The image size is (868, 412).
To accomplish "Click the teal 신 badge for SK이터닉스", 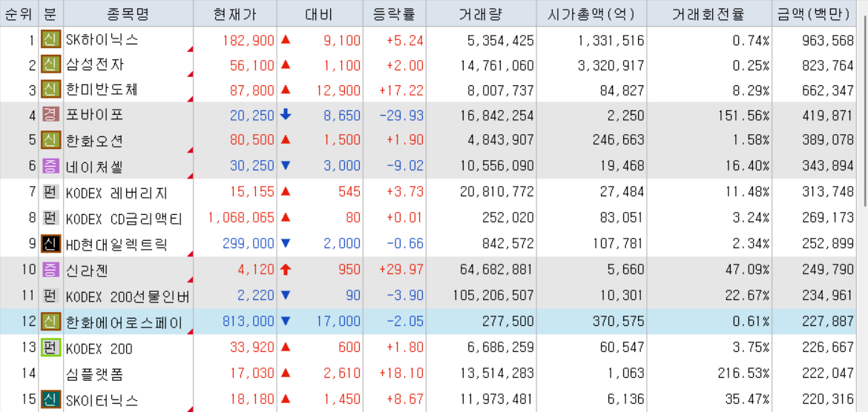I will point(51,398).
